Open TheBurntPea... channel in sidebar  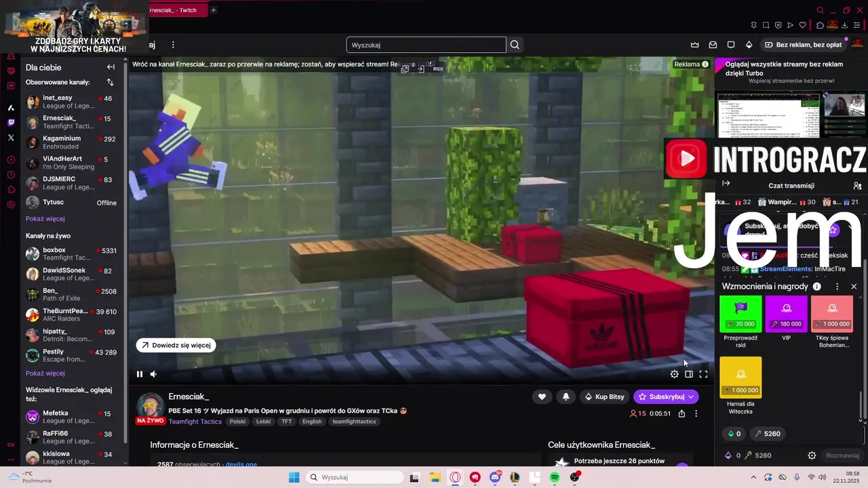(x=71, y=315)
